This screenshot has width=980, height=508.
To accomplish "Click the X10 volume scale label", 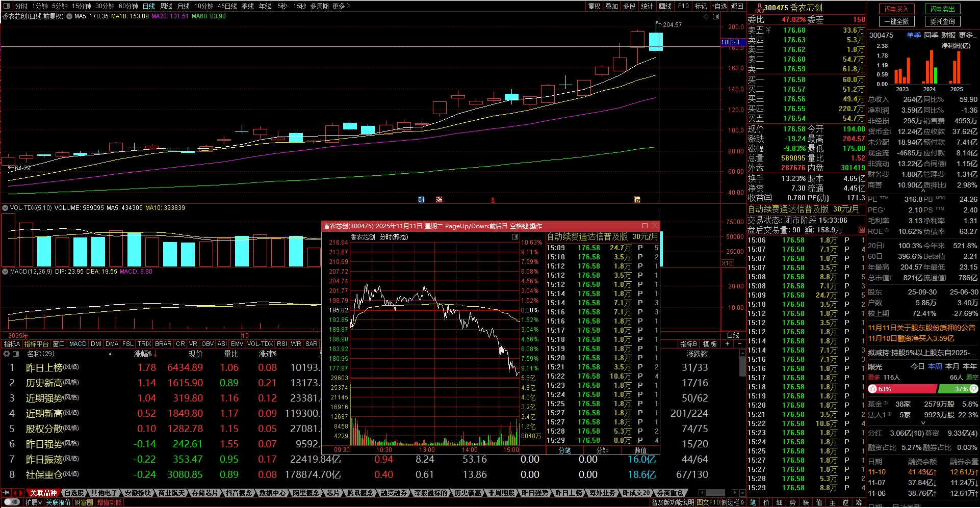I will tap(728, 263).
